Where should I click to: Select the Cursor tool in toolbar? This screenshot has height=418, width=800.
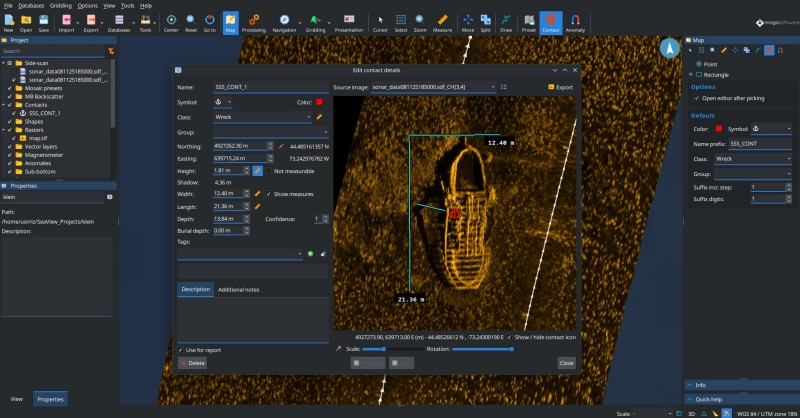coord(380,23)
